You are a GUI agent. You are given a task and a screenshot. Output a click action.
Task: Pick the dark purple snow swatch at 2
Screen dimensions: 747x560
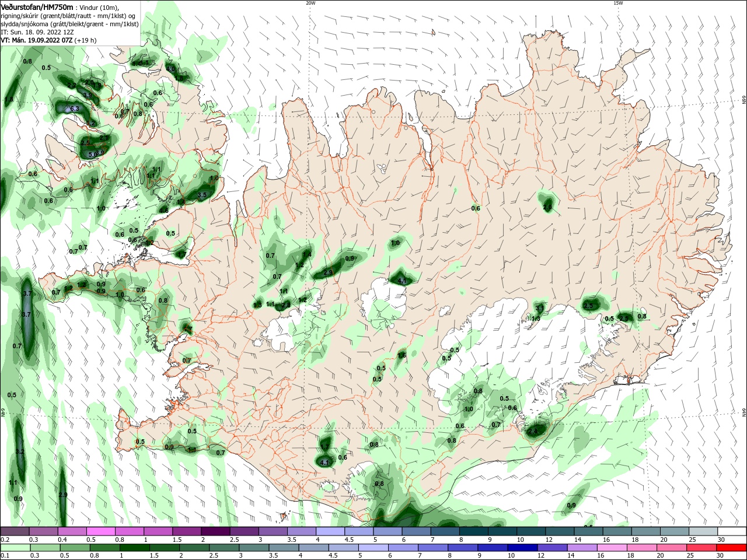[x=215, y=531]
